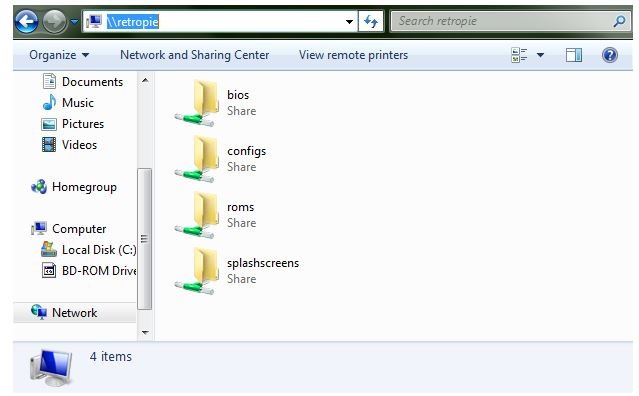Select the Music library
This screenshot has height=396, width=639.
click(77, 103)
